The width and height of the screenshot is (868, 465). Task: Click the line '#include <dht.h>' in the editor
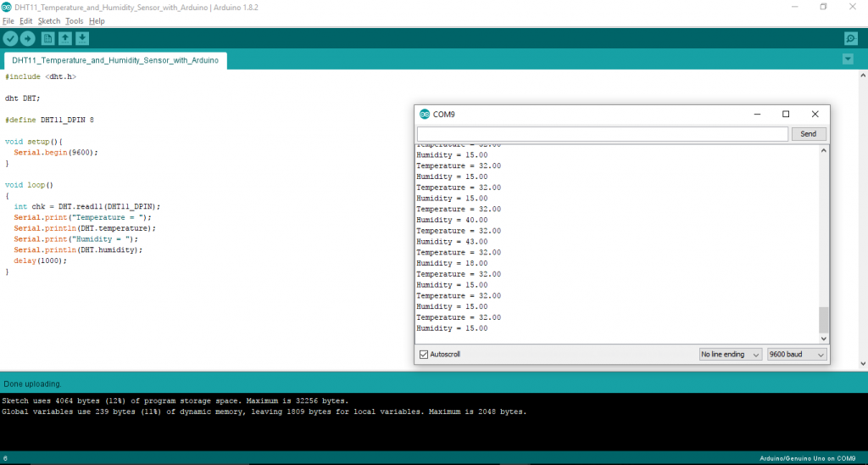coord(41,76)
